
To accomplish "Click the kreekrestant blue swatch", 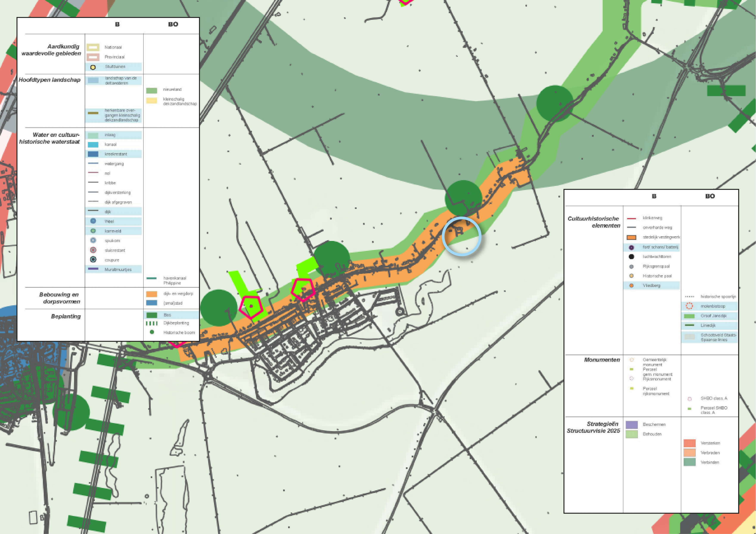I will click(x=93, y=154).
